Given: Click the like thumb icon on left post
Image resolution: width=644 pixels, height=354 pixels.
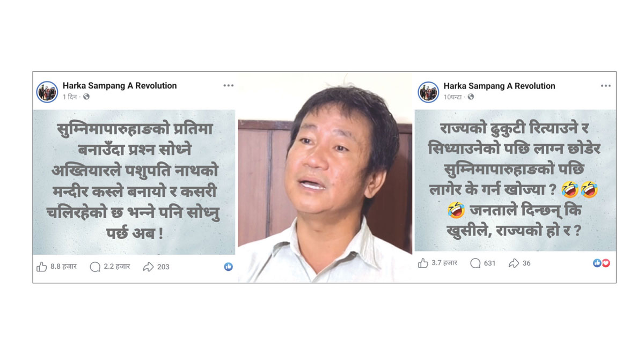Looking at the screenshot, I should coord(41,267).
